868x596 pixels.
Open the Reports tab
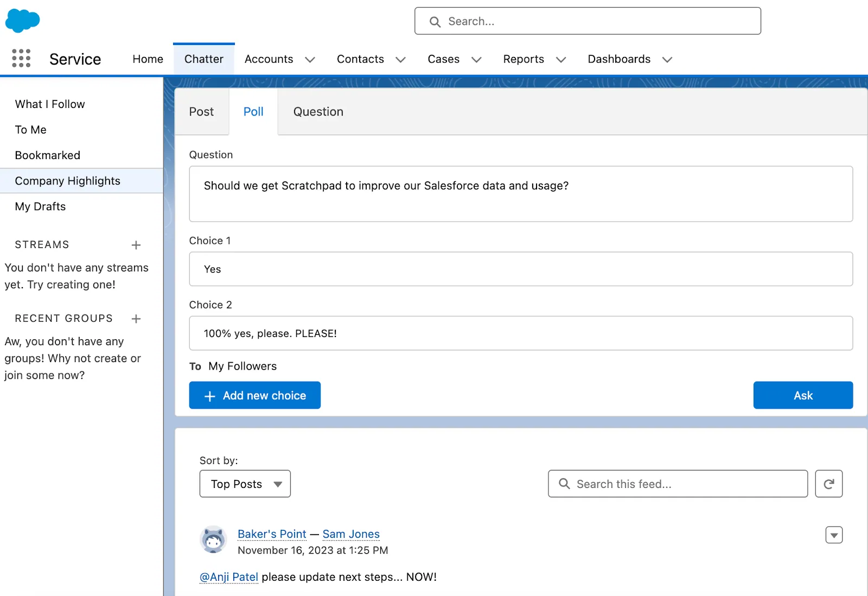coord(524,59)
